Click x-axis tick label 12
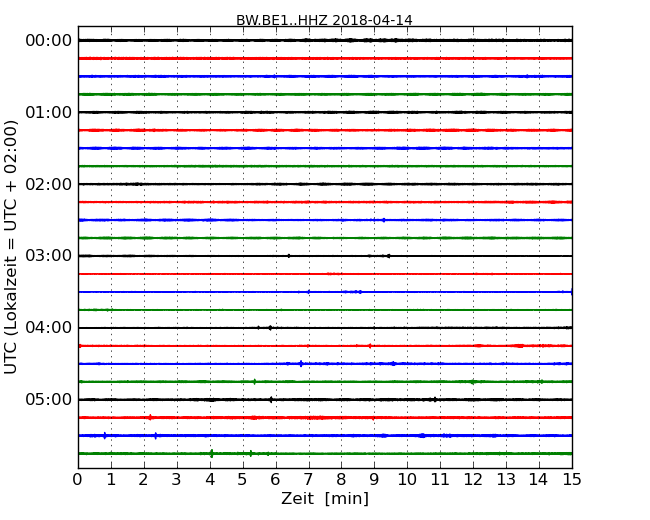 (473, 480)
